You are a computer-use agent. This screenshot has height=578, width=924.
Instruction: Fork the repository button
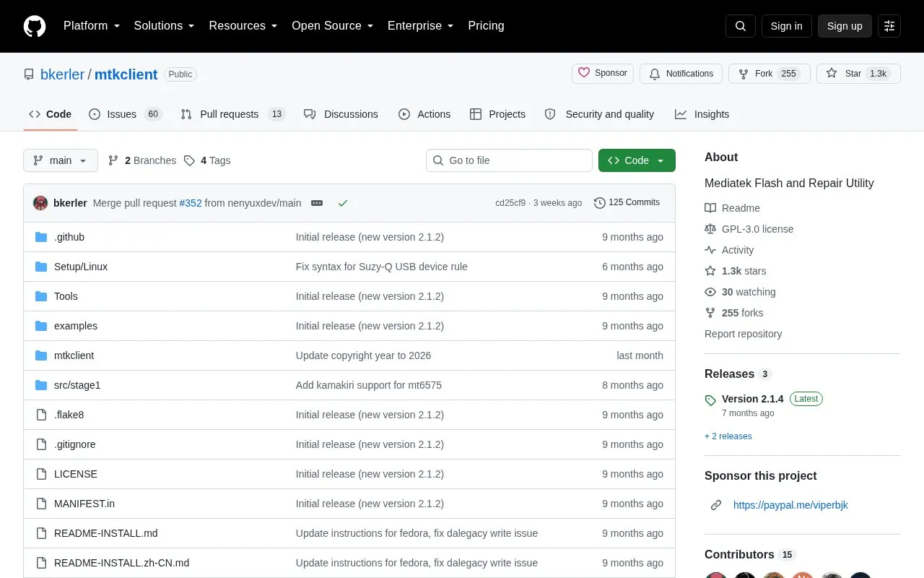click(x=770, y=74)
